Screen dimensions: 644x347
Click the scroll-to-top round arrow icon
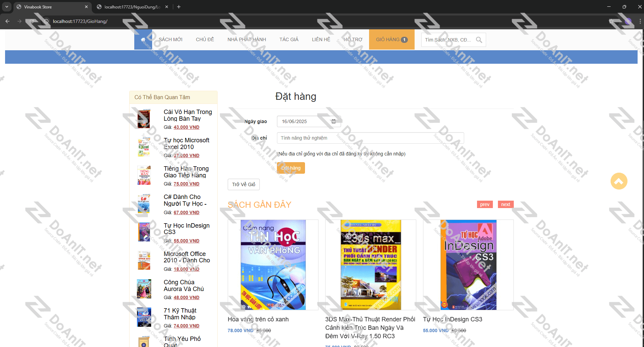coord(619,181)
